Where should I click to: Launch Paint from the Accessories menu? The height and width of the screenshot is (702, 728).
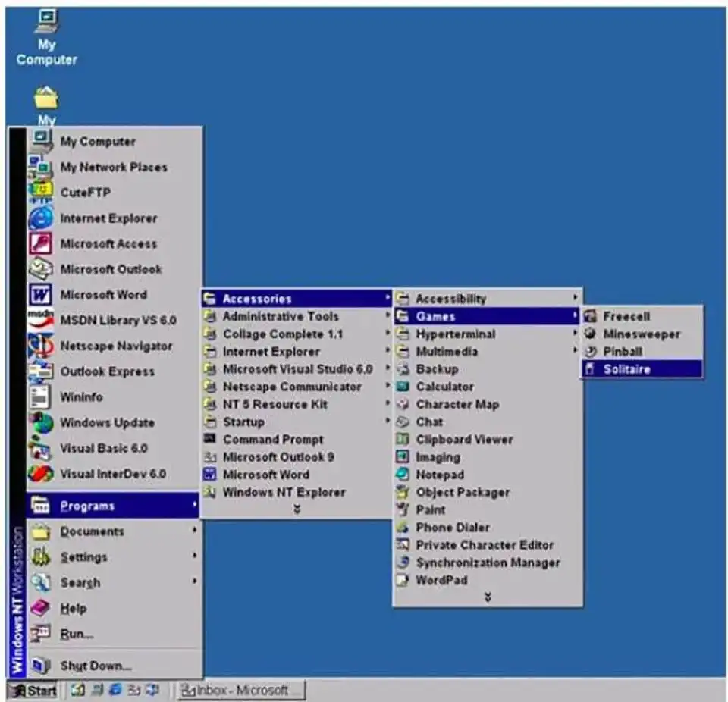point(430,509)
